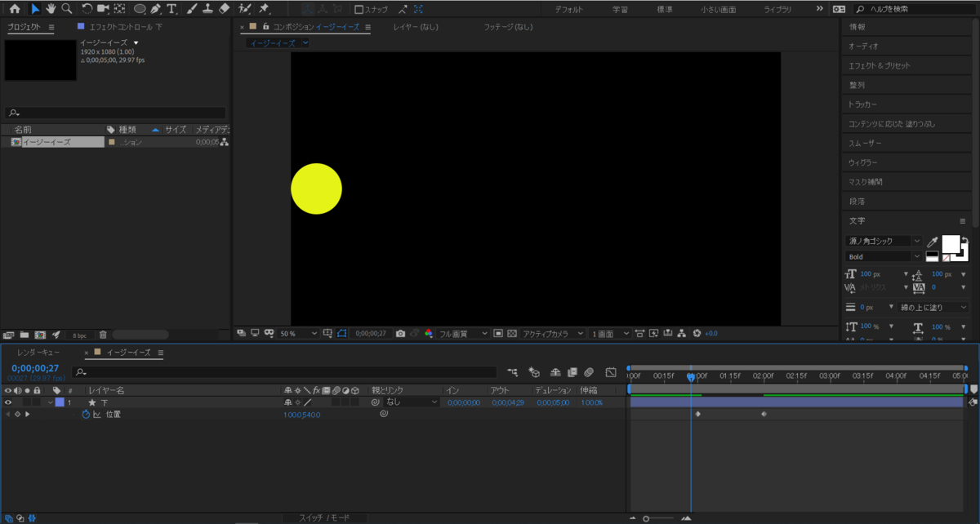
Task: Collapse the layer 下 twirl arrow
Action: pyautogui.click(x=51, y=402)
